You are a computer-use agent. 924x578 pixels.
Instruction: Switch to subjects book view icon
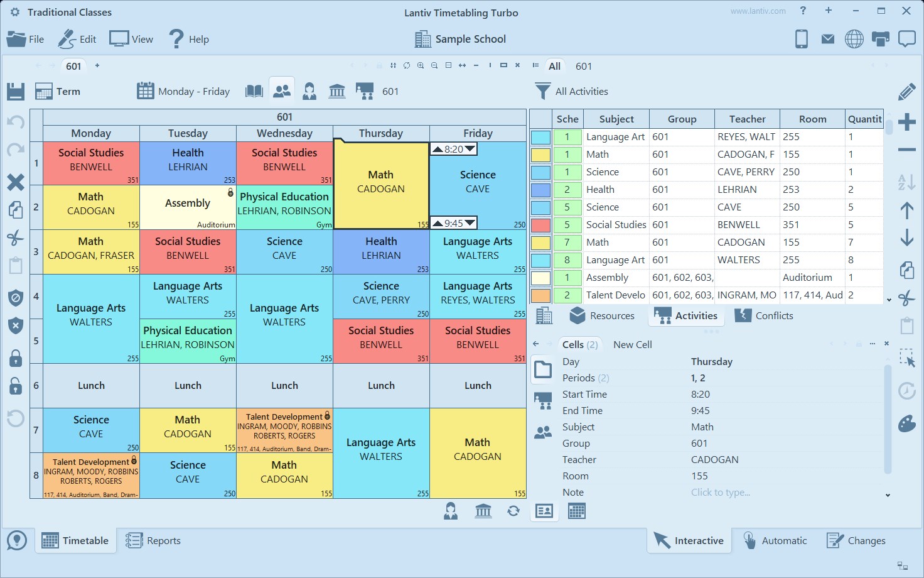pos(254,91)
